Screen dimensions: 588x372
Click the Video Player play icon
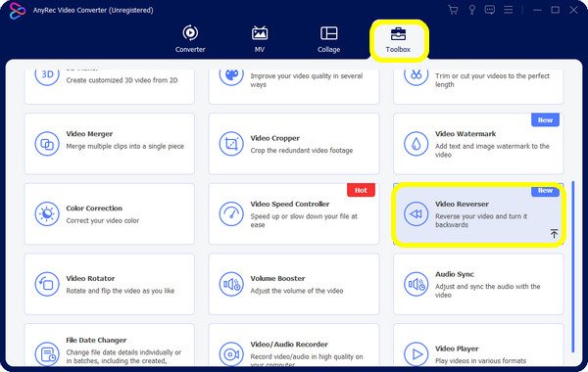coord(416,354)
